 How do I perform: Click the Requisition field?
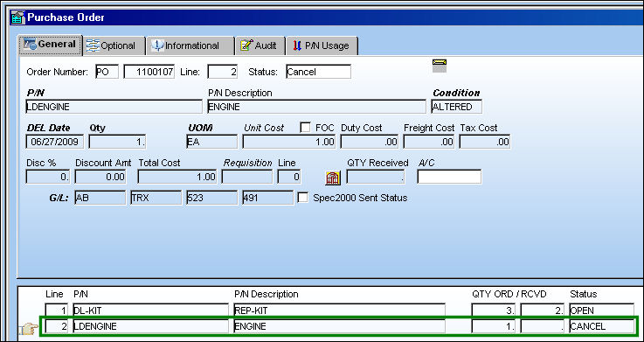point(246,177)
